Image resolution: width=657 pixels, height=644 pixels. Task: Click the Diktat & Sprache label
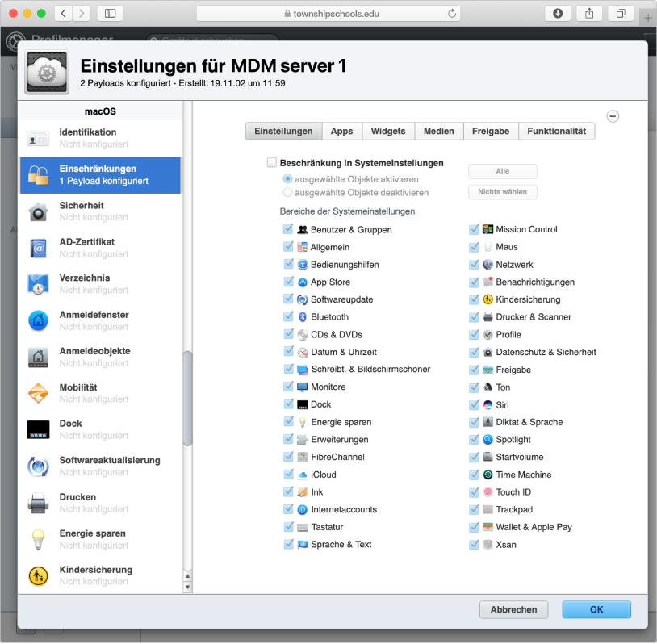click(x=529, y=422)
